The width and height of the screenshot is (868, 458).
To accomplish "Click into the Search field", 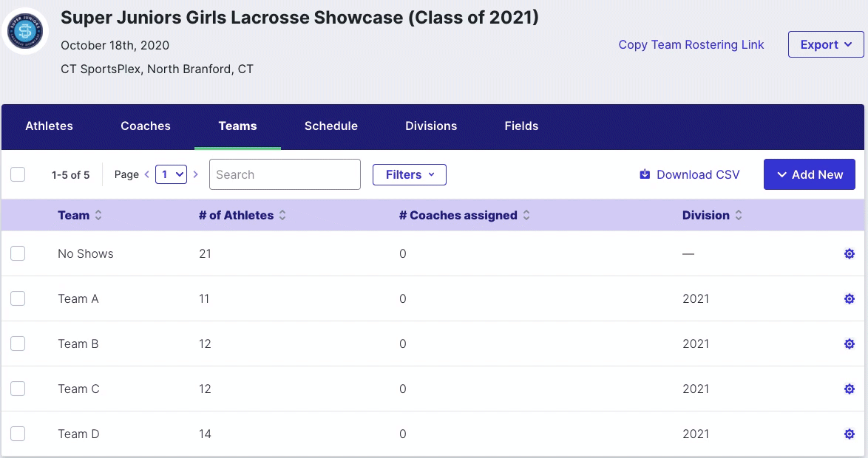I will [285, 174].
